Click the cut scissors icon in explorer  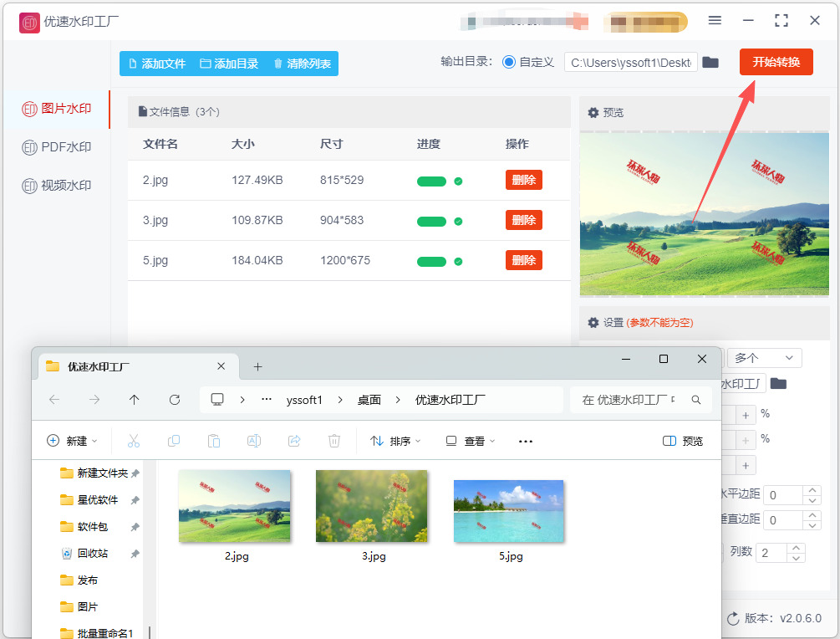(133, 441)
